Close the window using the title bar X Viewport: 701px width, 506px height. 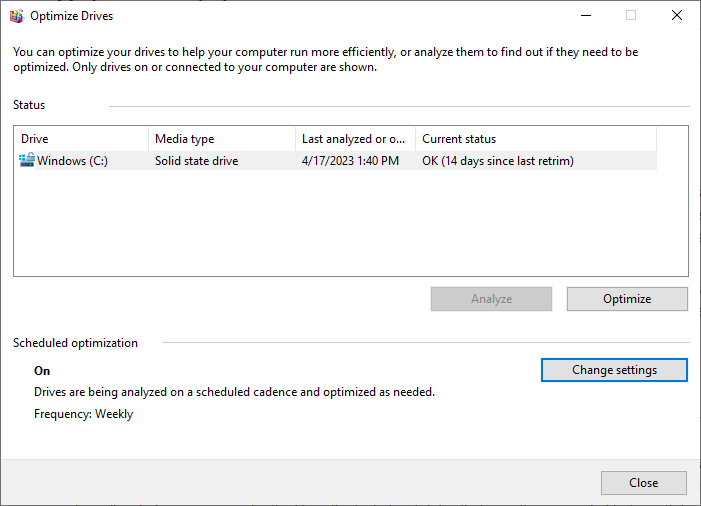[x=677, y=16]
